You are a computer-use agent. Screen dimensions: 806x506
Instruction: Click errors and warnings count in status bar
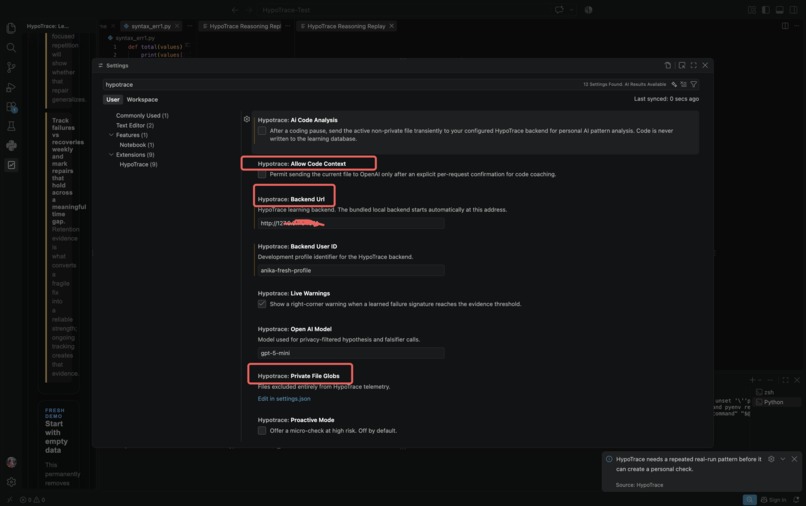[x=32, y=499]
